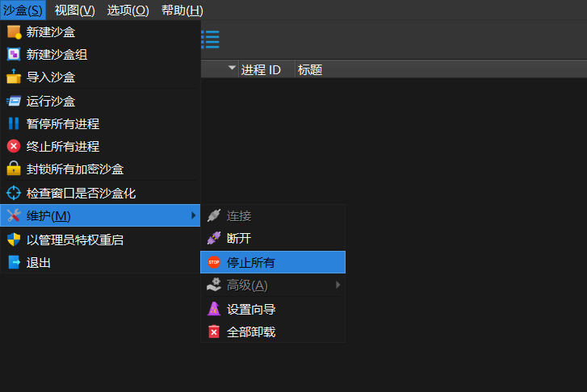Choose 新建沙盒组 from the menu
587x392 pixels.
(100, 55)
